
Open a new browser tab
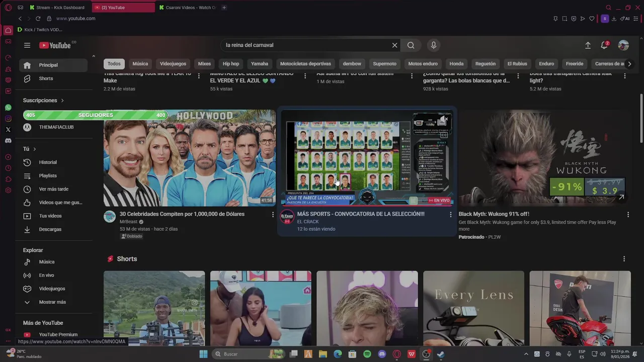point(224,8)
